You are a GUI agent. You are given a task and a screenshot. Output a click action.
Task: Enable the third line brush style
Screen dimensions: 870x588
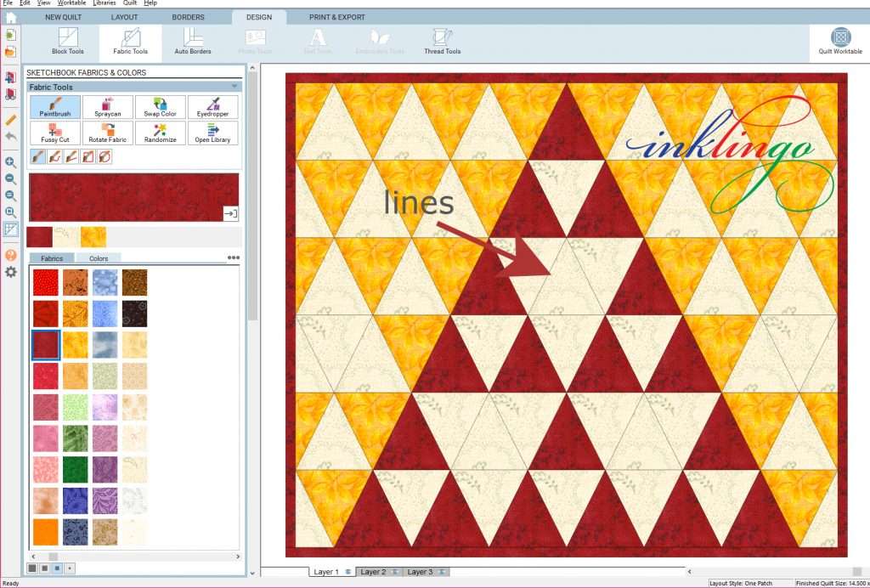coord(71,157)
